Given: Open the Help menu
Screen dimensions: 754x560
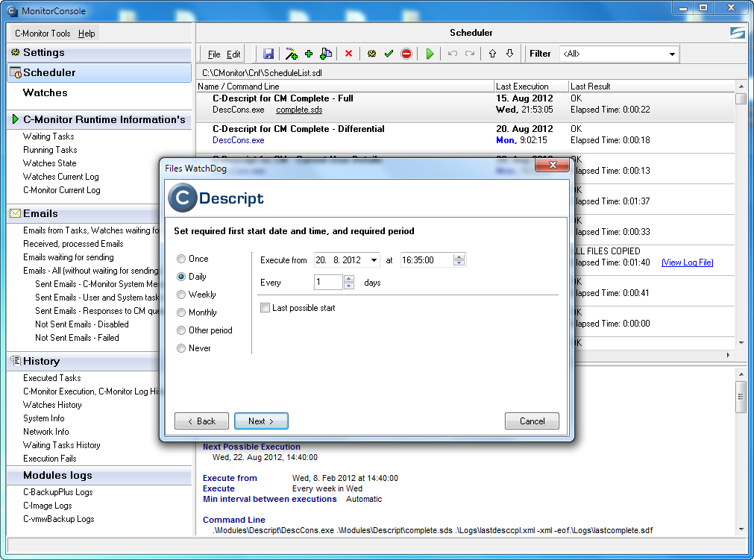Looking at the screenshot, I should click(87, 33).
